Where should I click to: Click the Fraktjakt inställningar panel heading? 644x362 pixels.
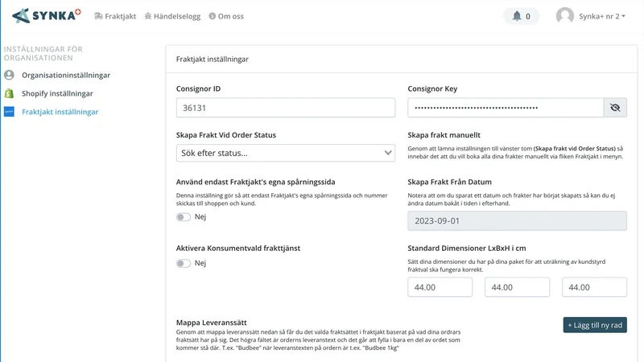[x=213, y=59]
